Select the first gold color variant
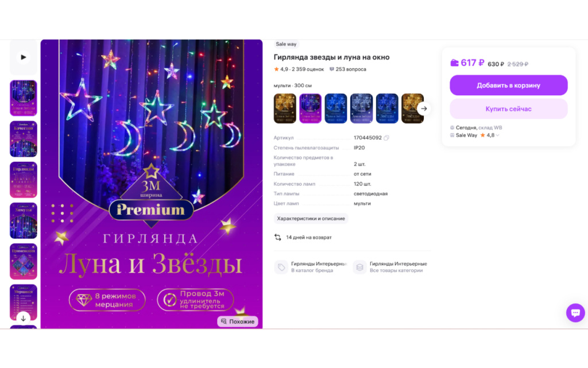Screen dimensions: 588x368 point(285,109)
